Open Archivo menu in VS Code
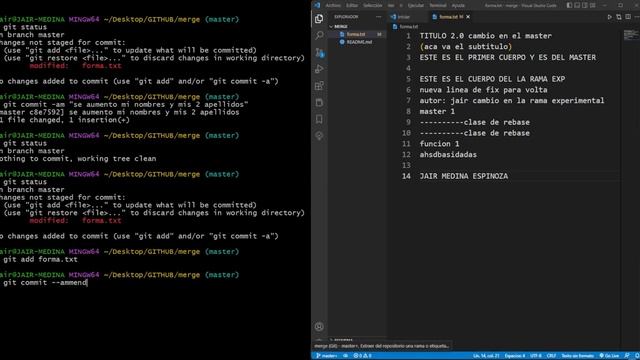The height and width of the screenshot is (360, 640). (333, 5)
